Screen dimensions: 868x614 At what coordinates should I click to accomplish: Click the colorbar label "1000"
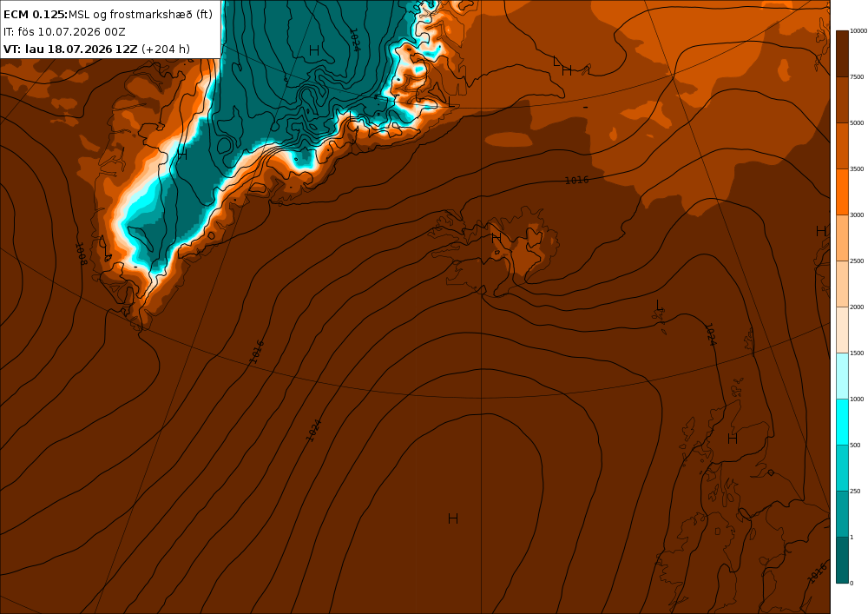pos(857,399)
